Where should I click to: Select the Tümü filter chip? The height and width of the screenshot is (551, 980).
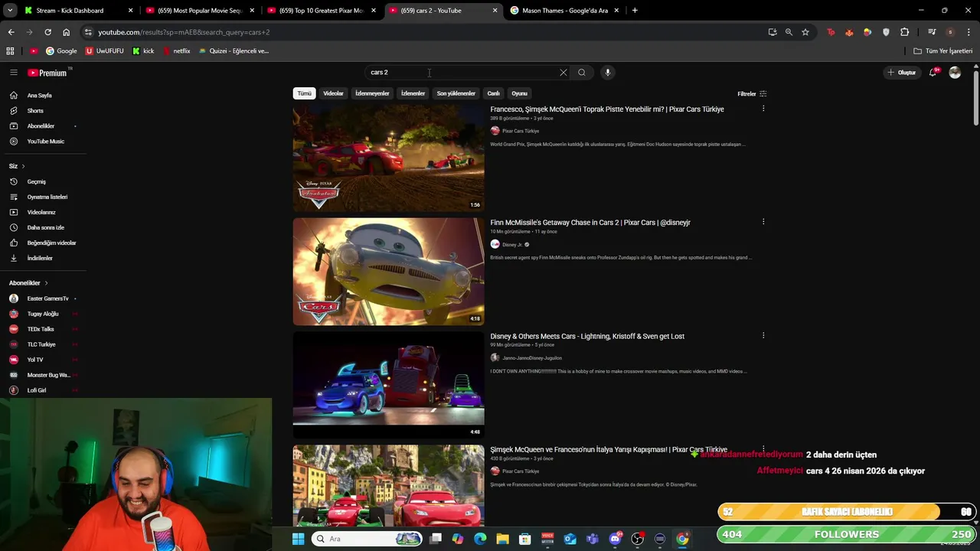click(x=304, y=93)
